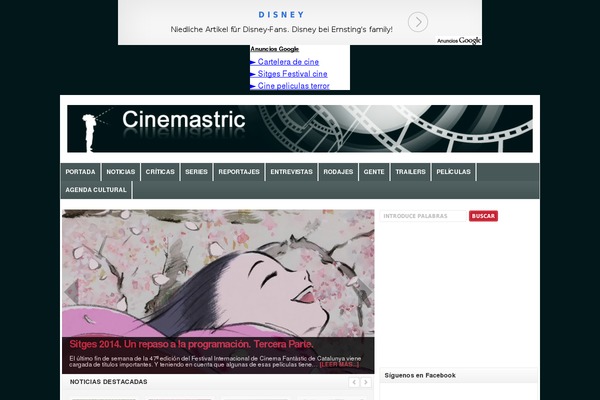
Task: Show the previous slide in the featured carousel
Action: (72, 292)
